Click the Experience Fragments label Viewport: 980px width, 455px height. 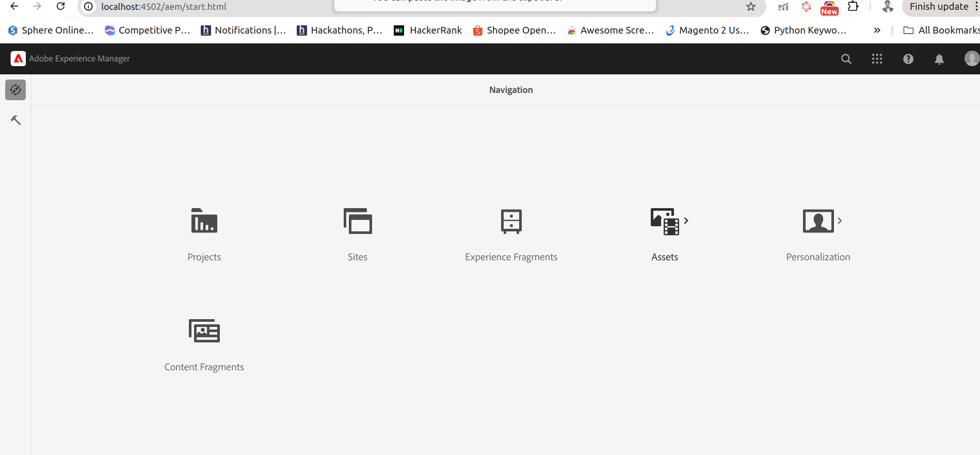click(511, 257)
